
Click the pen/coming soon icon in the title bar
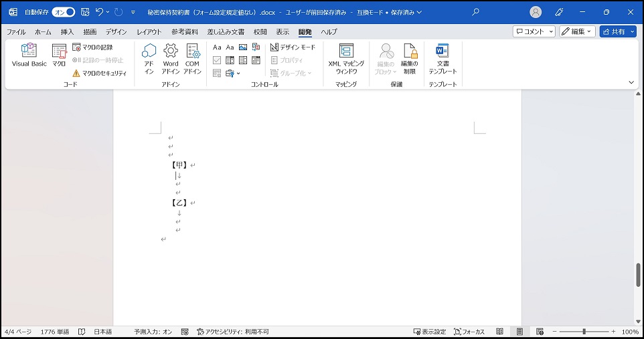coord(559,12)
